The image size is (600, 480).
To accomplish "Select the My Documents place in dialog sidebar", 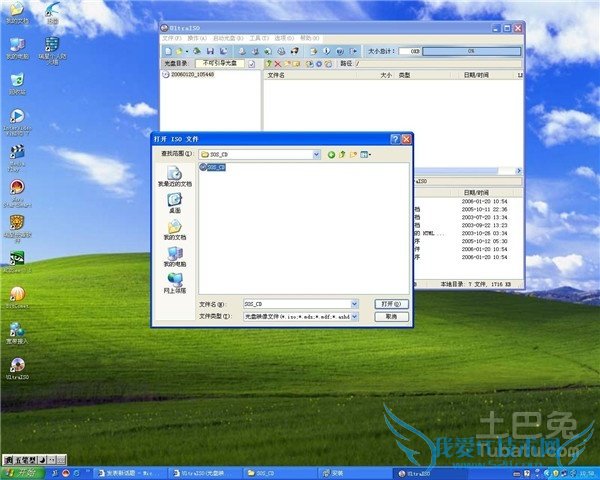I will click(175, 230).
